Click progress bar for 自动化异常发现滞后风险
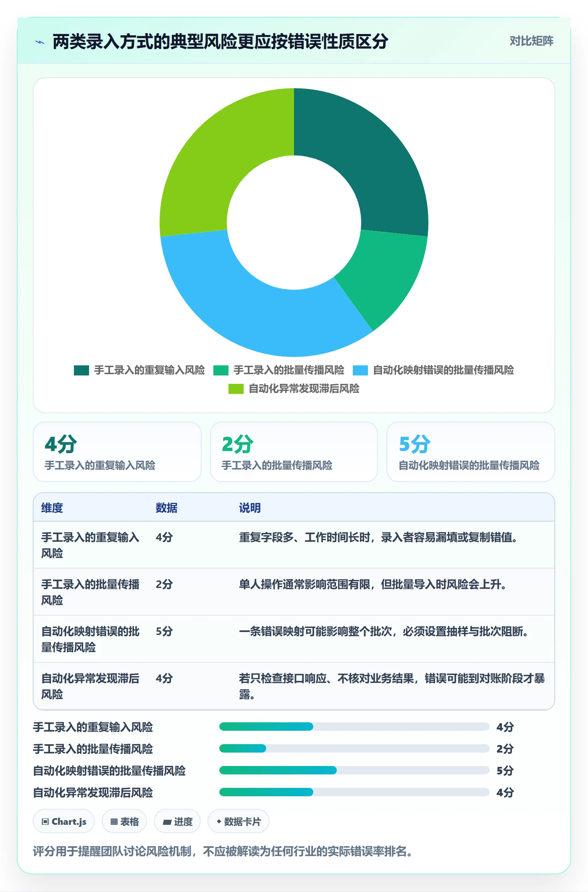Screen dimensions: 588x892 click(x=354, y=792)
